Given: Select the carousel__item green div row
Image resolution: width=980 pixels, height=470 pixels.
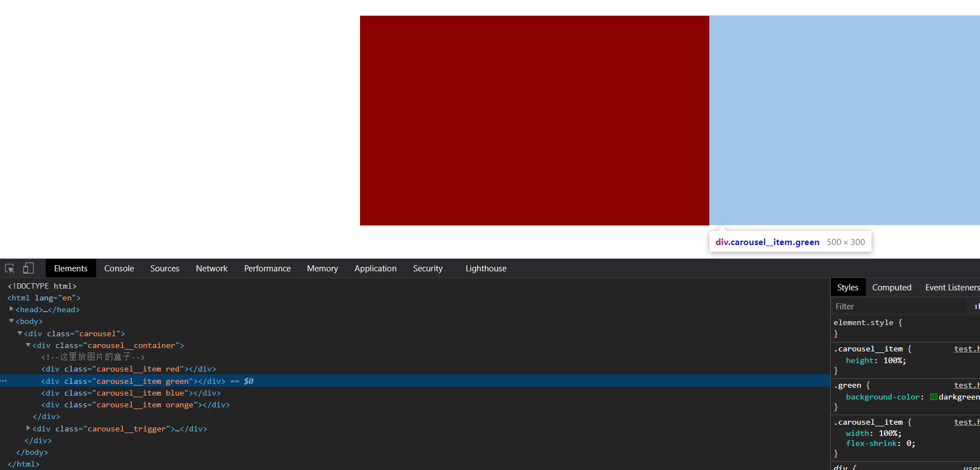Looking at the screenshot, I should click(x=415, y=381).
